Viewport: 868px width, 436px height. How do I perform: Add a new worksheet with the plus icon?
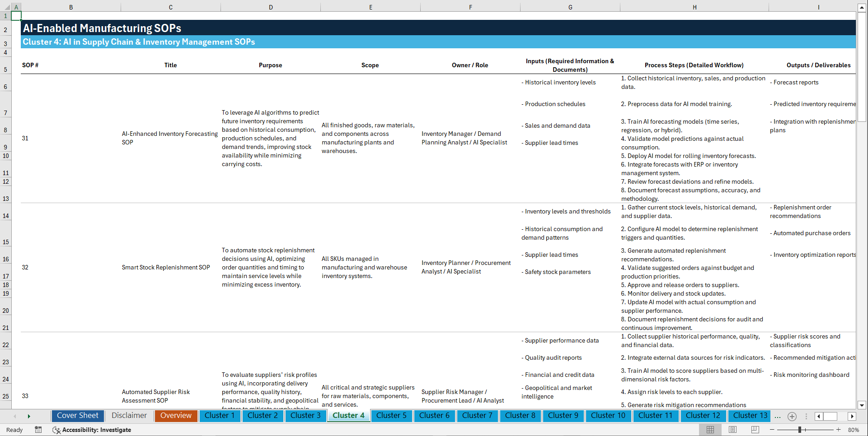click(x=792, y=416)
